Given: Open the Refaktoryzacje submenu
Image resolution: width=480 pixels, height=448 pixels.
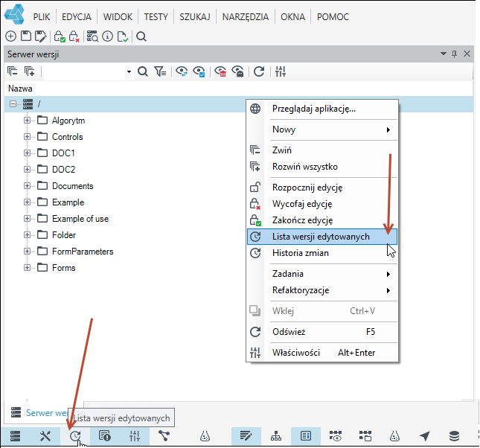Looking at the screenshot, I should [x=322, y=290].
